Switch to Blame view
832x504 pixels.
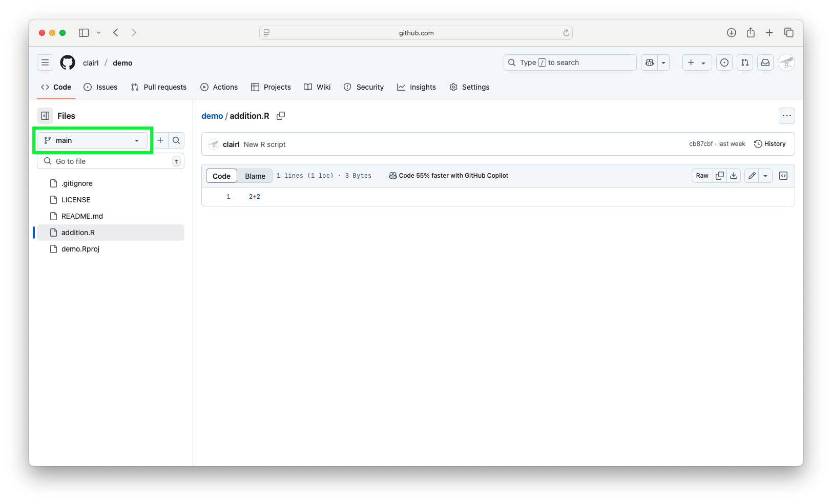(255, 176)
